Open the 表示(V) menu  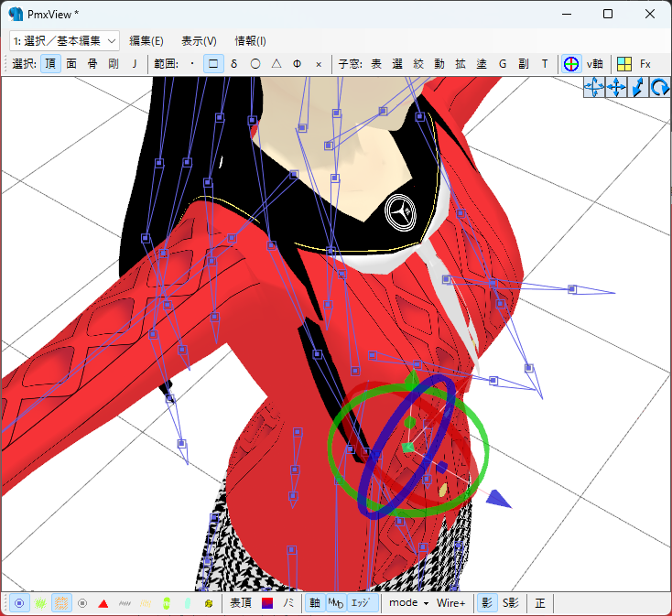pos(199,41)
